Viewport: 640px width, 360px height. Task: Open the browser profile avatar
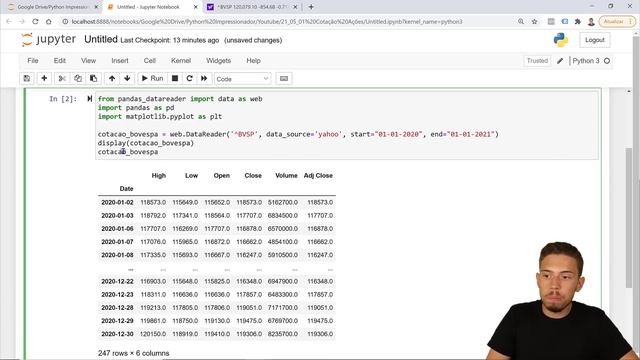[x=591, y=22]
